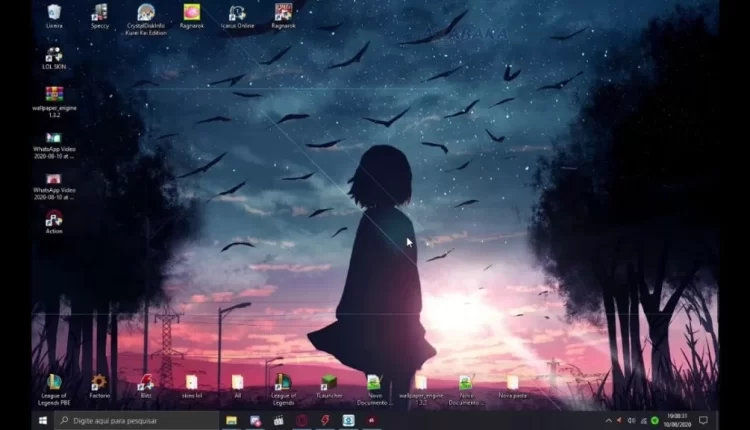Image resolution: width=750 pixels, height=430 pixels.
Task: Open the Lixeira recycle bin icon
Action: [54, 16]
